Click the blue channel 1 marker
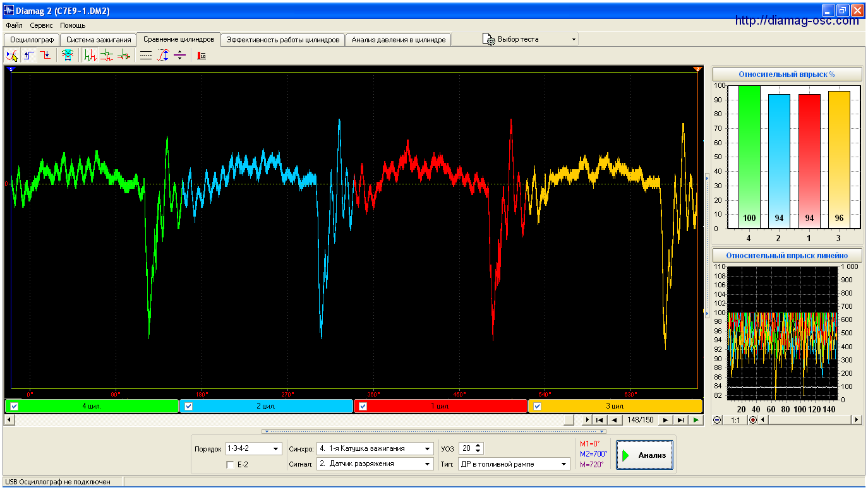The height and width of the screenshot is (490, 868). [11, 68]
